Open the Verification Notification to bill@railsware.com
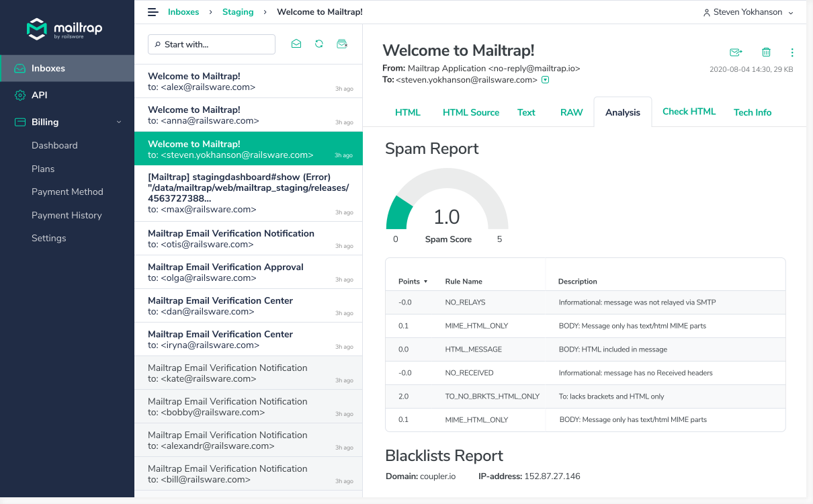This screenshot has height=504, width=813. tap(249, 474)
